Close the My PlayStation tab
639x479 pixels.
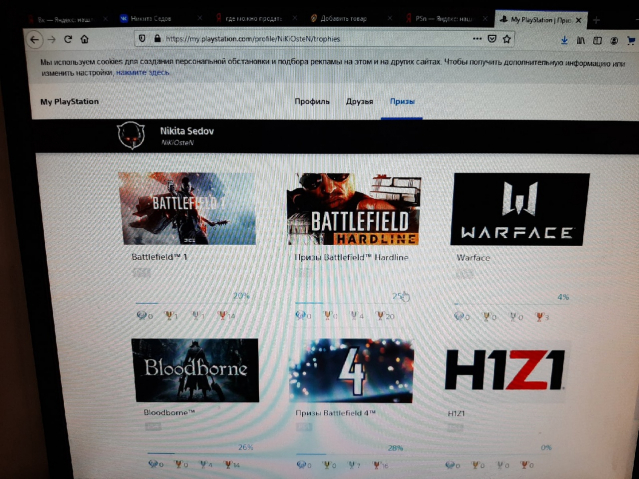pyautogui.click(x=578, y=20)
